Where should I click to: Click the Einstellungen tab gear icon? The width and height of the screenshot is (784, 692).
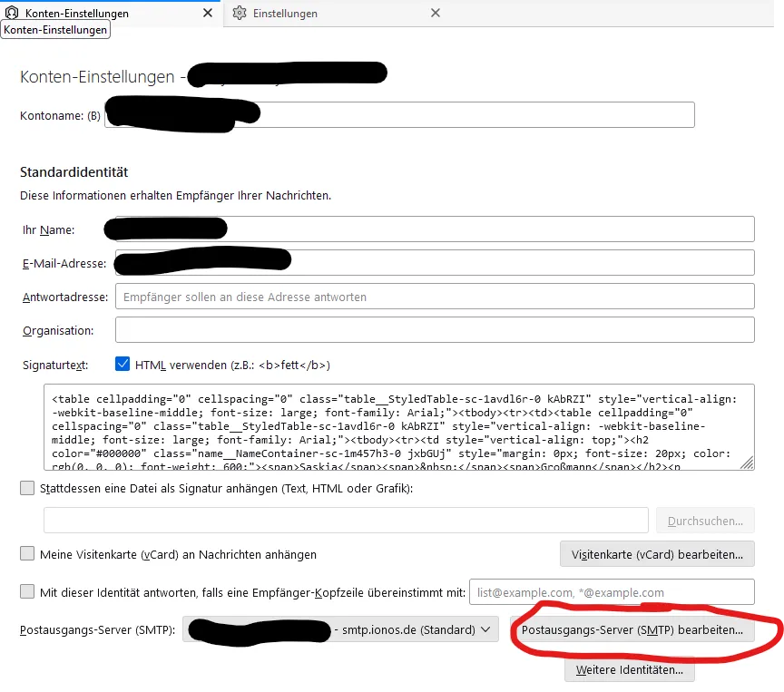[x=240, y=13]
